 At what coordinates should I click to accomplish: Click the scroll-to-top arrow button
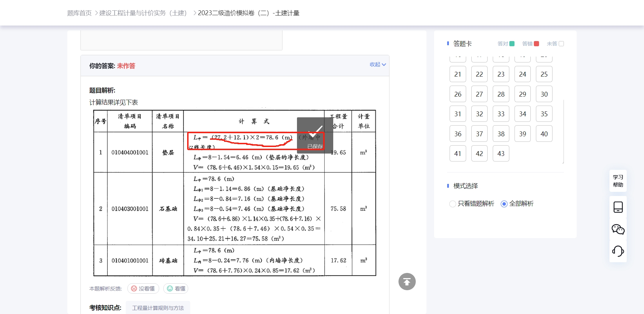coord(407,282)
